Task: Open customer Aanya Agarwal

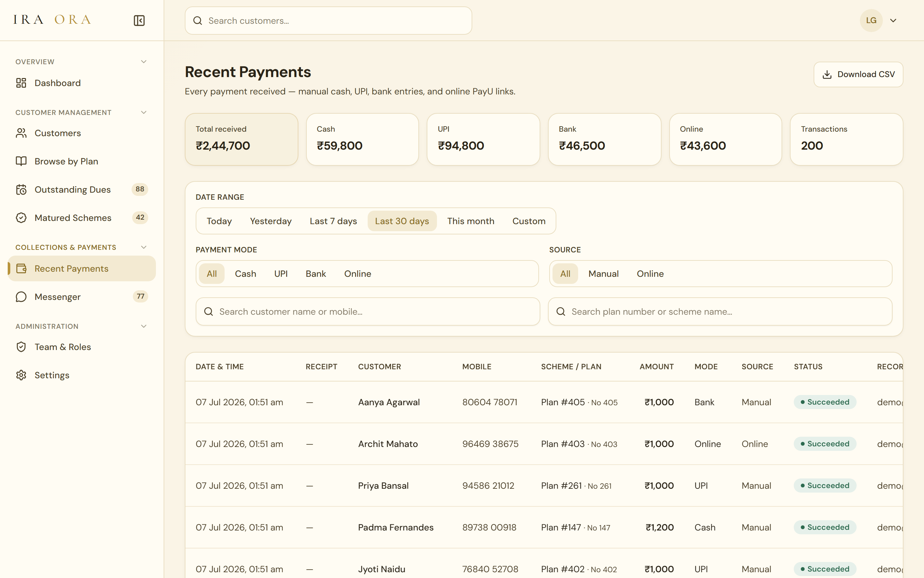Action: tap(389, 402)
